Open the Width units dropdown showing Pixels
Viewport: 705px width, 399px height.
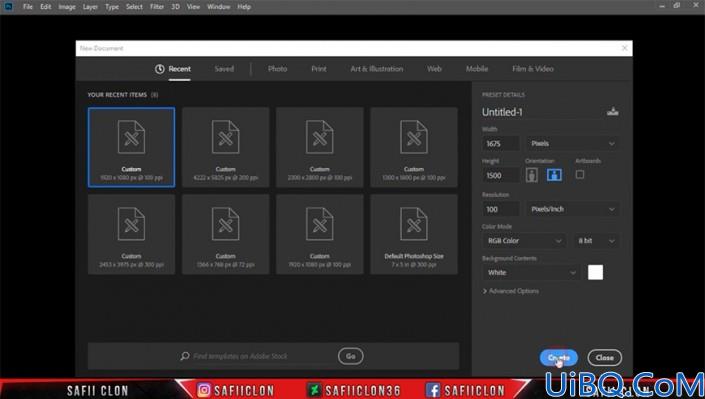point(572,143)
